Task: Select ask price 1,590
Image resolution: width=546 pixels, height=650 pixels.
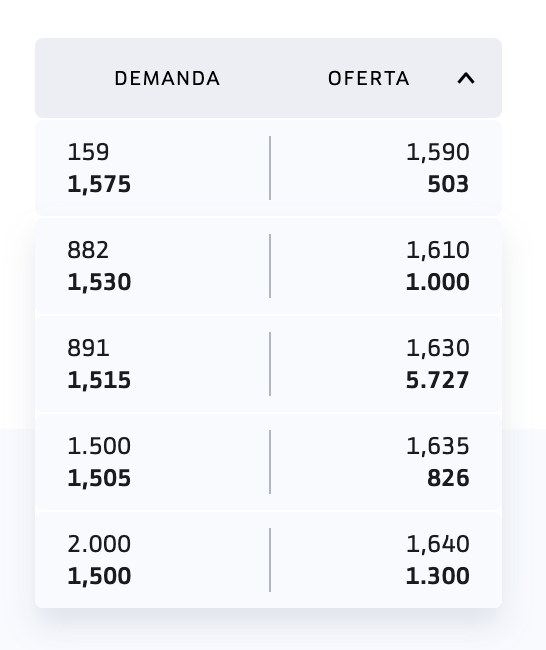Action: click(438, 152)
